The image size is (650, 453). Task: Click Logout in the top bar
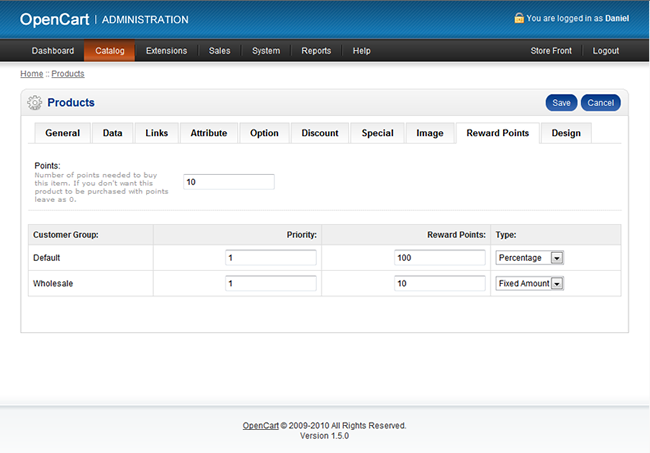(605, 51)
